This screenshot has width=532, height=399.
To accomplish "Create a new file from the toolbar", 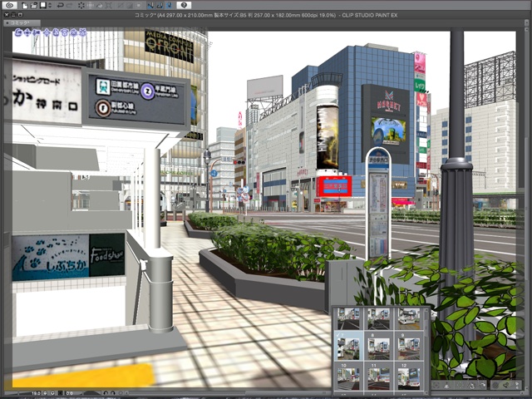I will pyautogui.click(x=25, y=6).
